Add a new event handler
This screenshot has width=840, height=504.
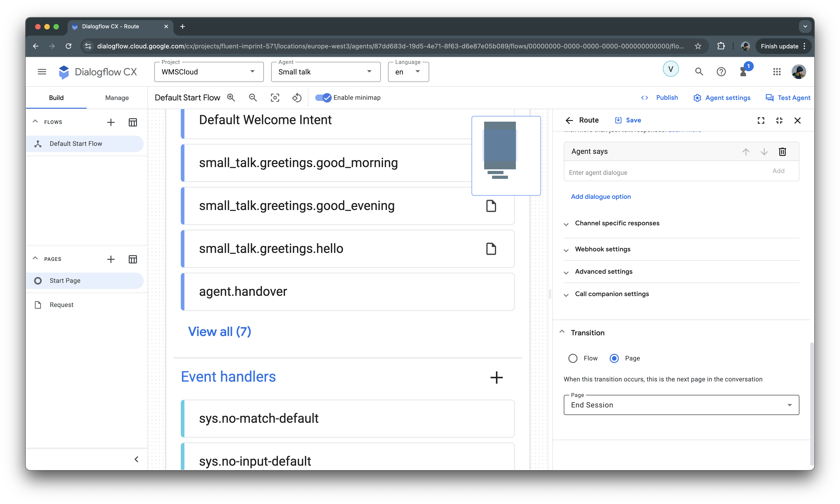tap(496, 377)
